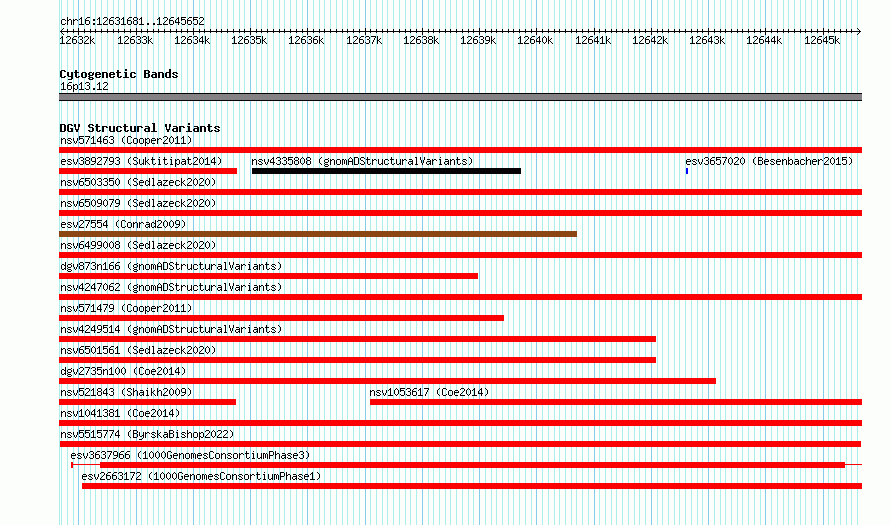The height and width of the screenshot is (525, 890).
Task: Click the red dgv873n166 variant bar
Action: 268,276
